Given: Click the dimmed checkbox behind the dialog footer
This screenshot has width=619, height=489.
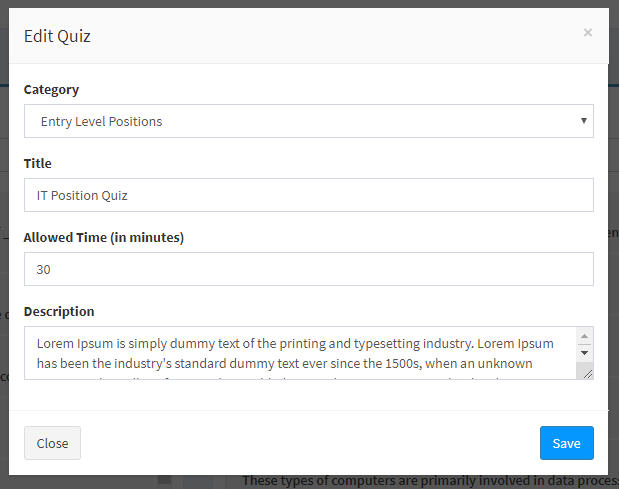Looking at the screenshot, I should pos(165,481).
